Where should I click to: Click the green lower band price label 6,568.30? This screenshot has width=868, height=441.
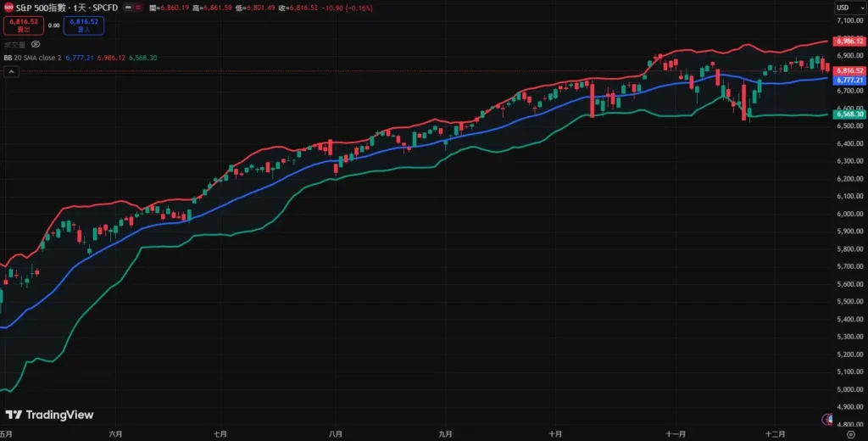tap(848, 114)
